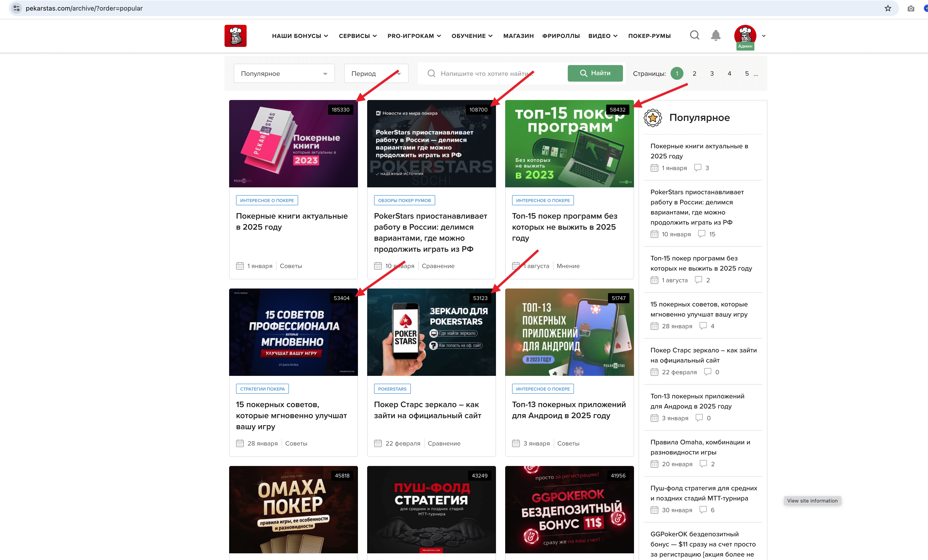Open site search magnifier icon in header
The height and width of the screenshot is (560, 928).
click(695, 35)
